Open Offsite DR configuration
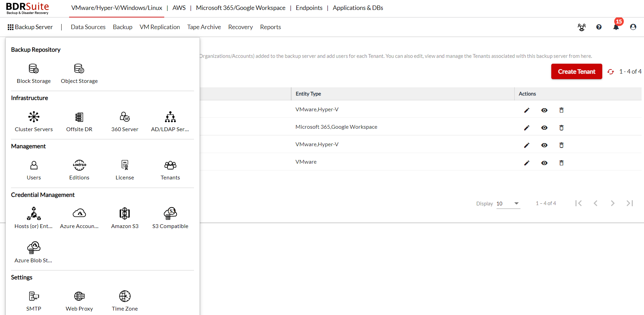The height and width of the screenshot is (315, 644). click(79, 122)
